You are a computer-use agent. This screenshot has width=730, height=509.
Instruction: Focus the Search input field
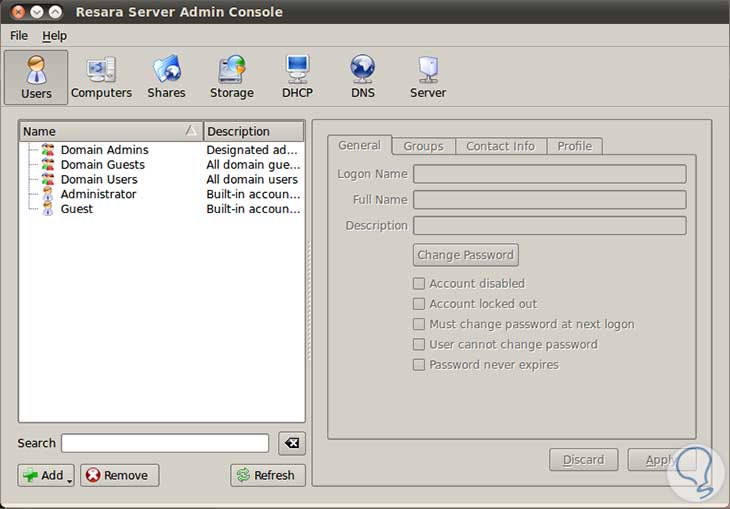coord(165,443)
